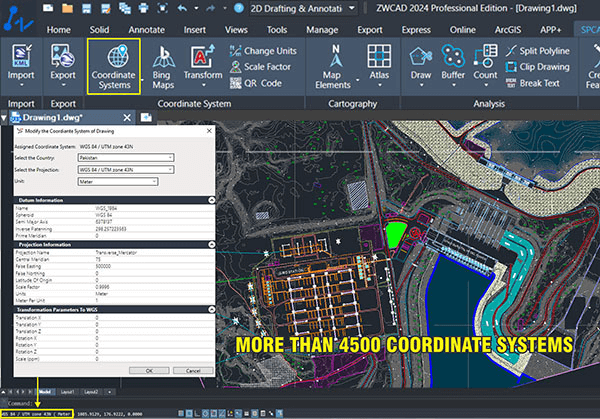Select the Scale Factor command

[260, 67]
